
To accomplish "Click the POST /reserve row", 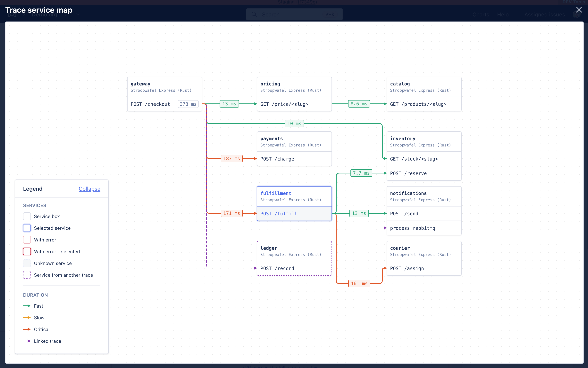I will [x=424, y=173].
